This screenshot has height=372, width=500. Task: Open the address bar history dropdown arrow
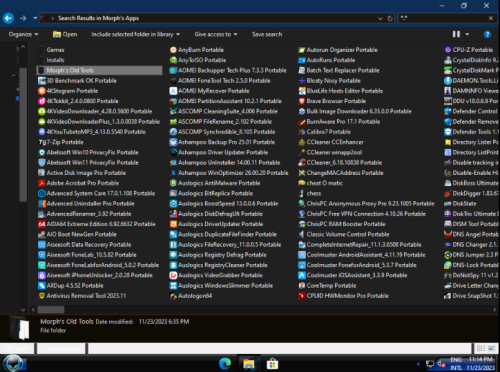point(380,18)
